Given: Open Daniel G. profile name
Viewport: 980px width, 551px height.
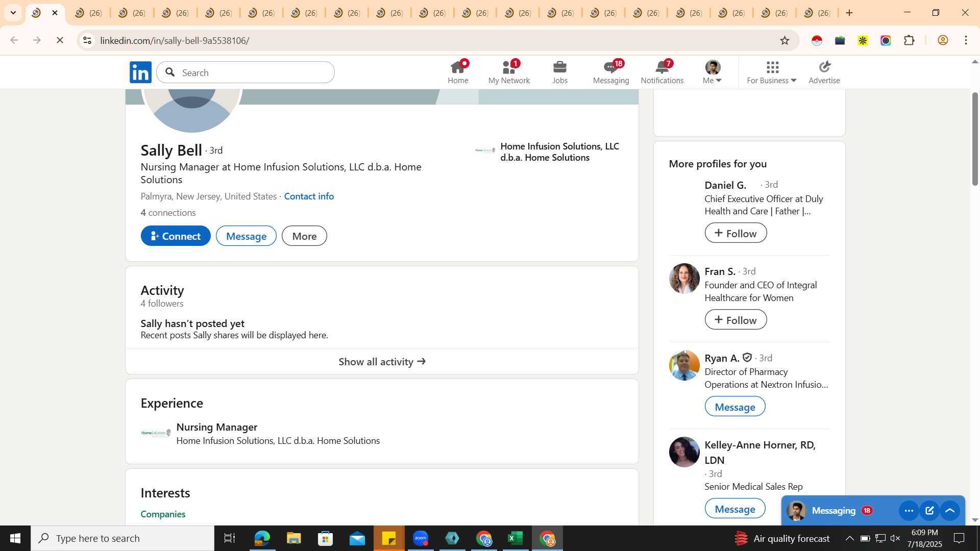Looking at the screenshot, I should [x=725, y=185].
